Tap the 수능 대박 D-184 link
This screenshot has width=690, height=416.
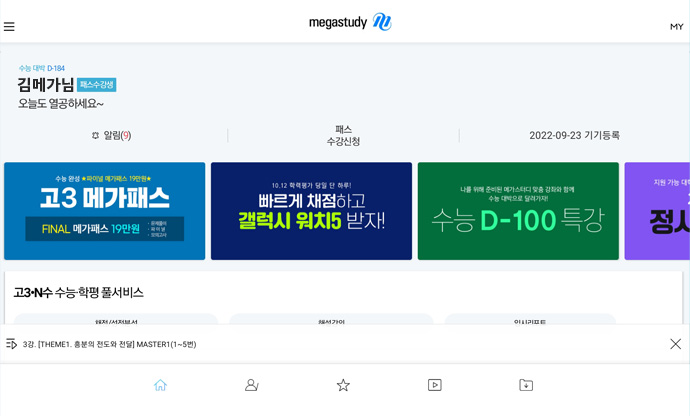click(x=42, y=68)
